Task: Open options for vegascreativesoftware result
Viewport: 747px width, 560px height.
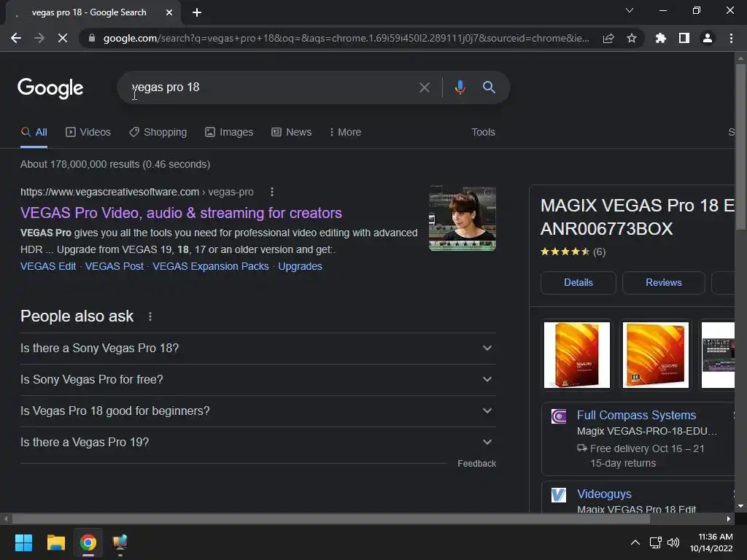Action: pyautogui.click(x=272, y=192)
